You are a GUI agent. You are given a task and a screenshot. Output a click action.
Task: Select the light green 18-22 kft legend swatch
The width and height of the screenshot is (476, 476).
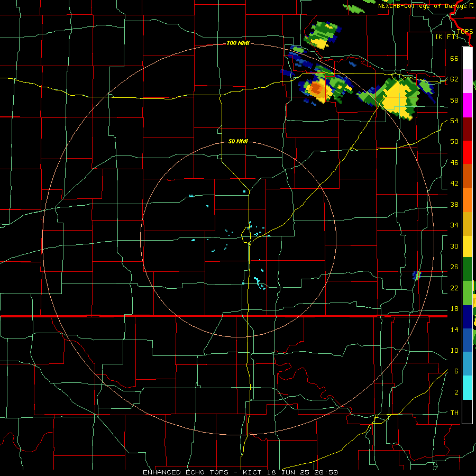[467, 293]
